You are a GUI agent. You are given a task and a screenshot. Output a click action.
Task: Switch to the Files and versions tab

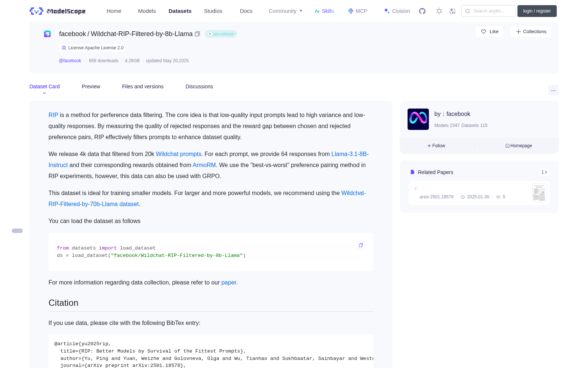pyautogui.click(x=143, y=86)
